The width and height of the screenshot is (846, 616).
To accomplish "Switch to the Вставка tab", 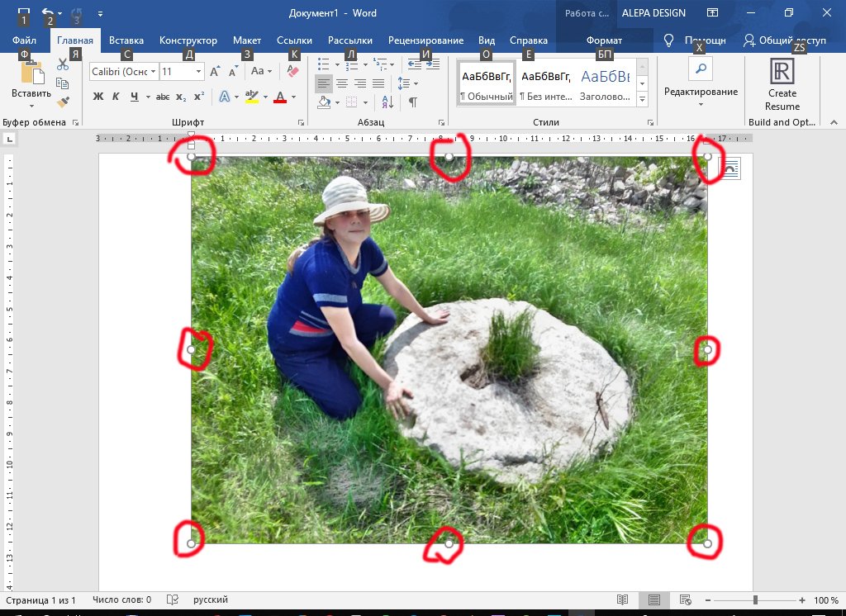I will (x=126, y=40).
